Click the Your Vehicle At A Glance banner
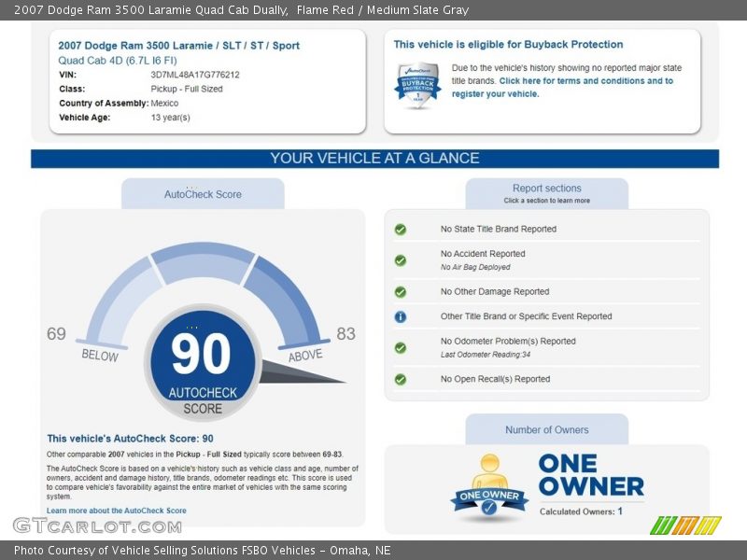747x560 pixels. [374, 159]
